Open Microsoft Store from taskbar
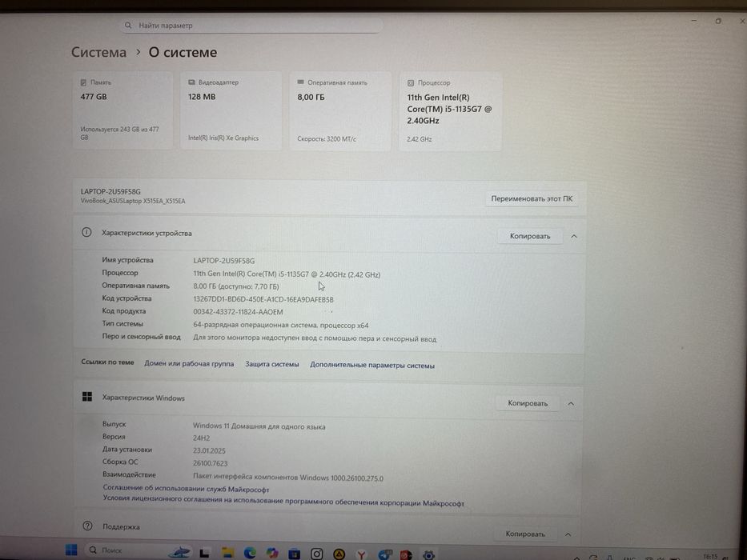 click(x=295, y=554)
